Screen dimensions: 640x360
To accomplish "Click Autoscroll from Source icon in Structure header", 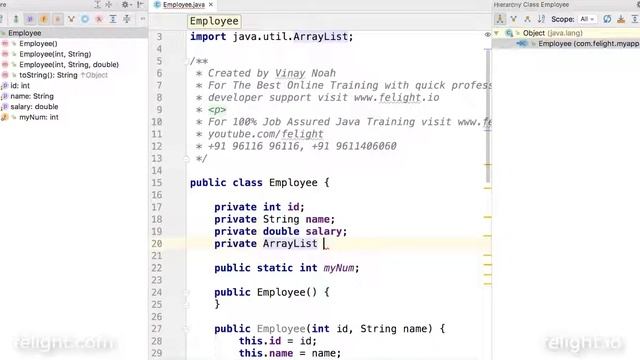I will click(109, 4).
